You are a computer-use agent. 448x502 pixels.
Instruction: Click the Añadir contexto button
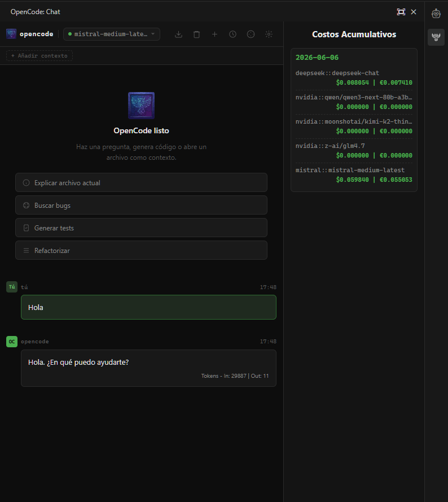[39, 56]
